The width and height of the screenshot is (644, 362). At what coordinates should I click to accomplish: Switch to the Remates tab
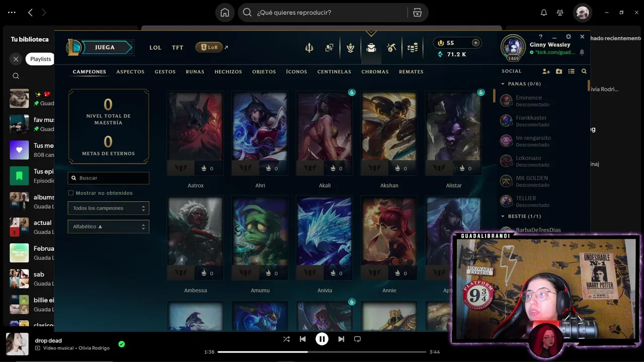pos(411,72)
